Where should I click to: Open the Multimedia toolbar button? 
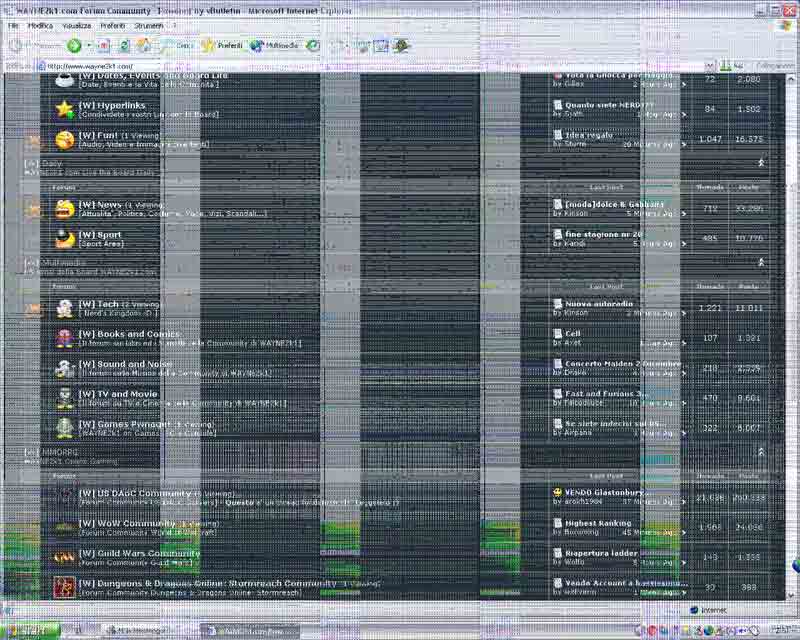(274, 46)
